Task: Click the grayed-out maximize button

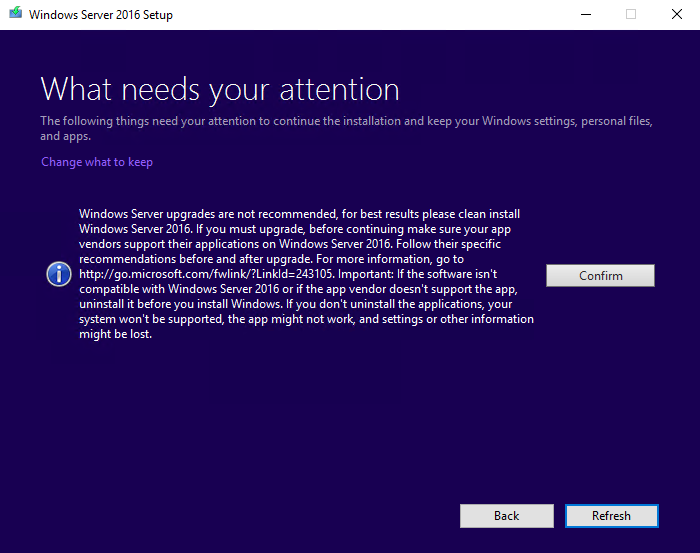Action: 630,15
